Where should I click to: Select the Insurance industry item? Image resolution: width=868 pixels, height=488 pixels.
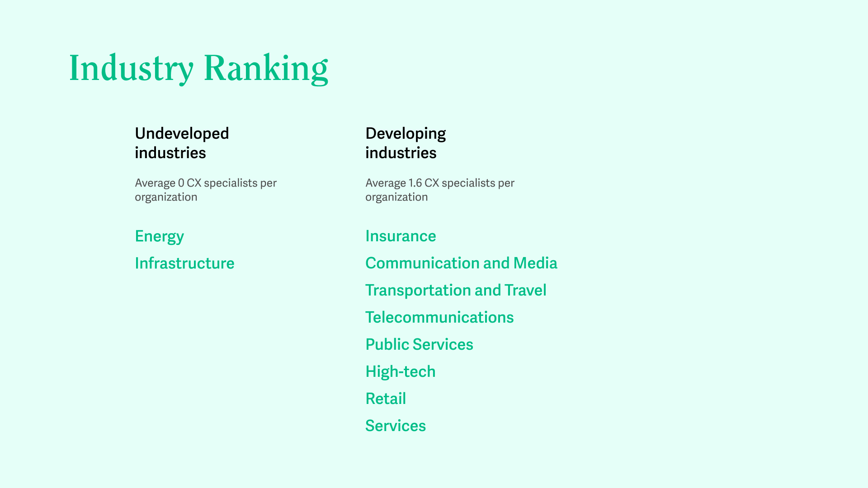coord(401,235)
